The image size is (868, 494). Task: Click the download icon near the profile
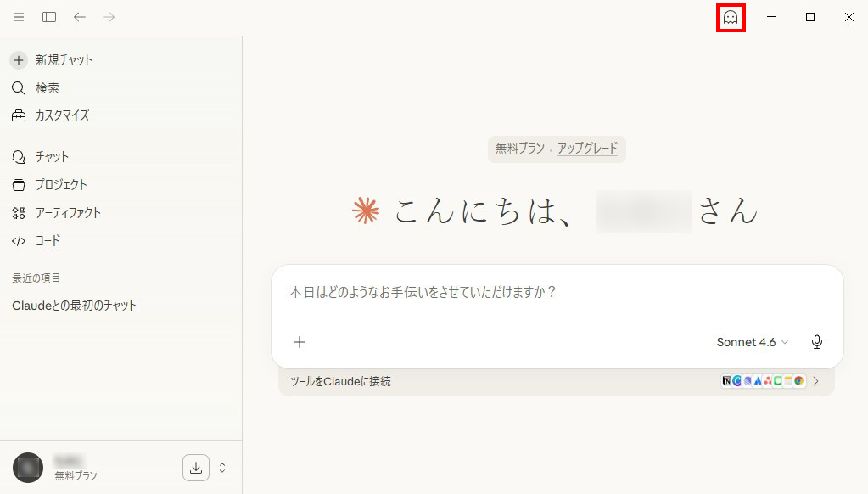coord(196,467)
